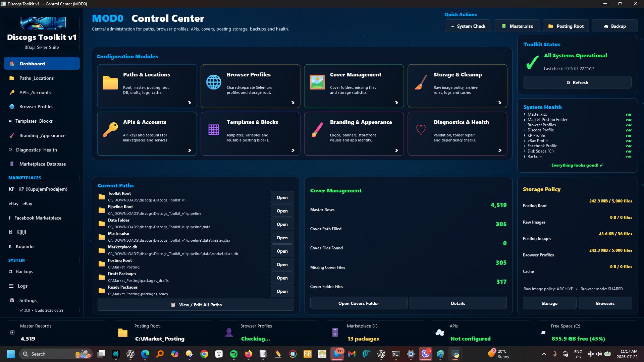The height and width of the screenshot is (362, 644).
Task: Click the Posting Root status bar folder icon
Action: click(x=123, y=333)
